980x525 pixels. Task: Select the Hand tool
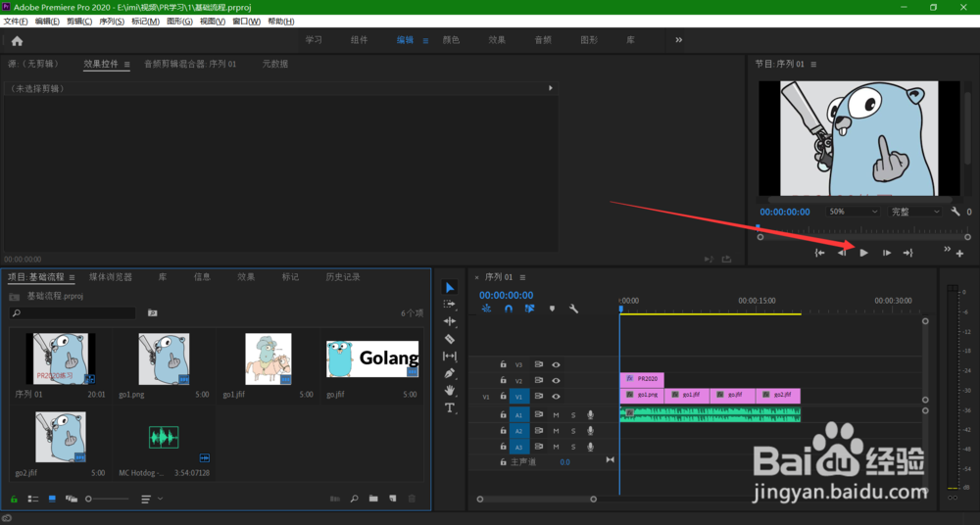tap(450, 390)
